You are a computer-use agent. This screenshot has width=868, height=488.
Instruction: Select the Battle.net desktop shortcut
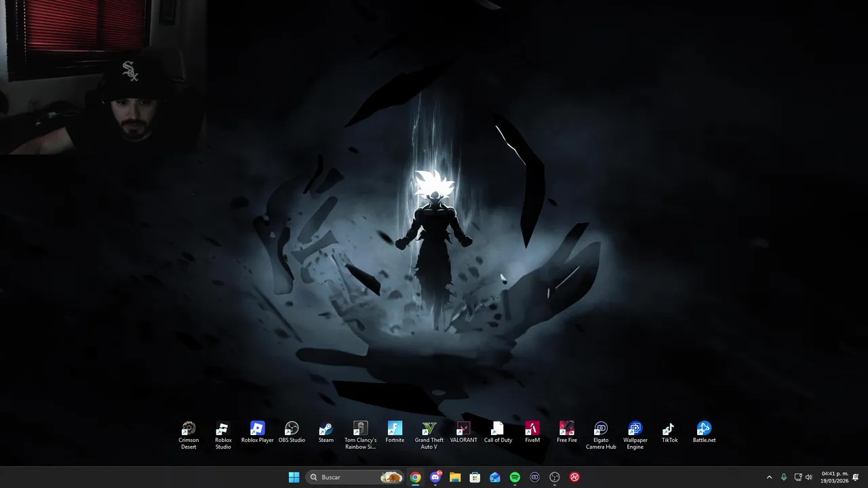tap(704, 432)
